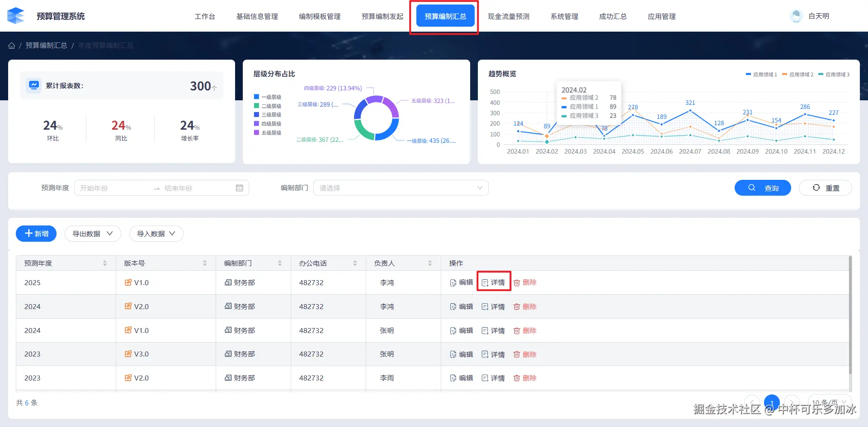The height and width of the screenshot is (427, 868).
Task: Click the 查询 search button
Action: tap(763, 188)
